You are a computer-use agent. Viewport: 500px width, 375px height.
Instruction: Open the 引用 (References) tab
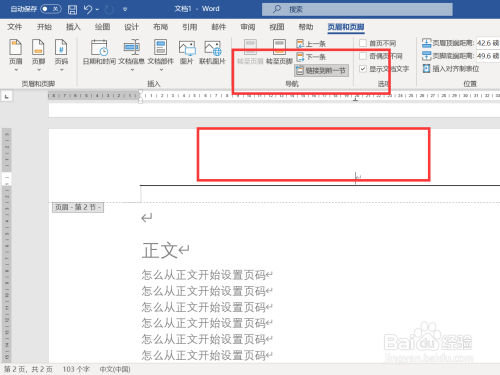coord(190,27)
